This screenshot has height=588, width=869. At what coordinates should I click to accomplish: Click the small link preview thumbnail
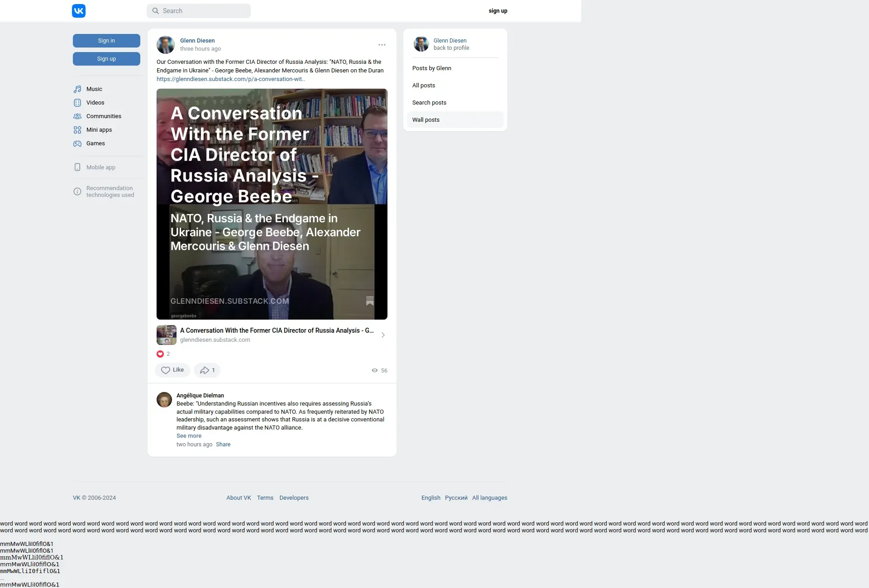click(x=167, y=335)
